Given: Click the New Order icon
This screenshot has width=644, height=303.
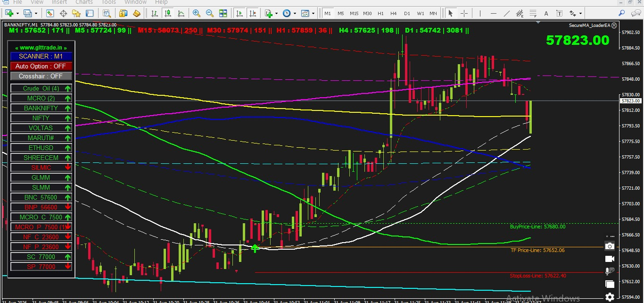Looking at the screenshot, I should 123,13.
